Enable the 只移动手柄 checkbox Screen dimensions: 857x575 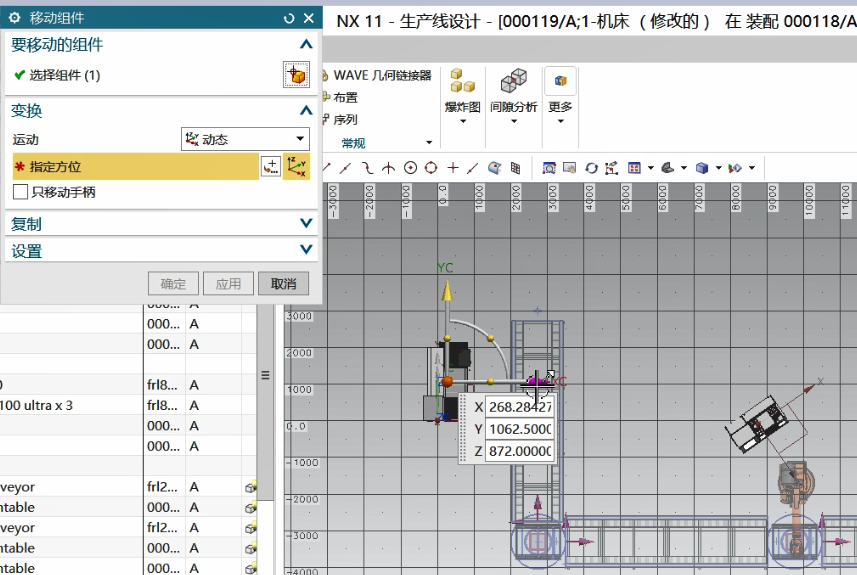point(20,192)
